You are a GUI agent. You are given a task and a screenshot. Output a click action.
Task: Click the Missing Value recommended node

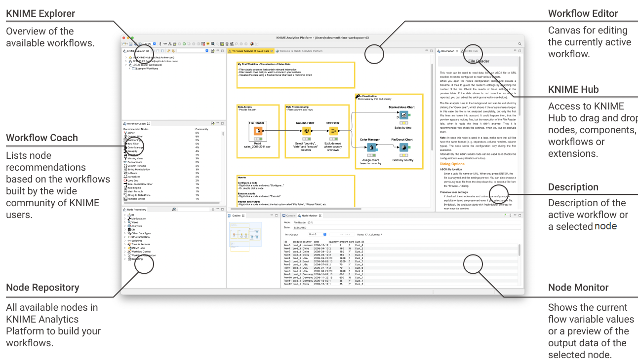point(135,158)
